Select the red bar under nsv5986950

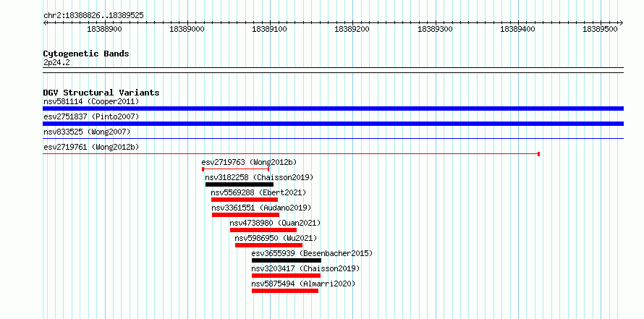pos(268,245)
